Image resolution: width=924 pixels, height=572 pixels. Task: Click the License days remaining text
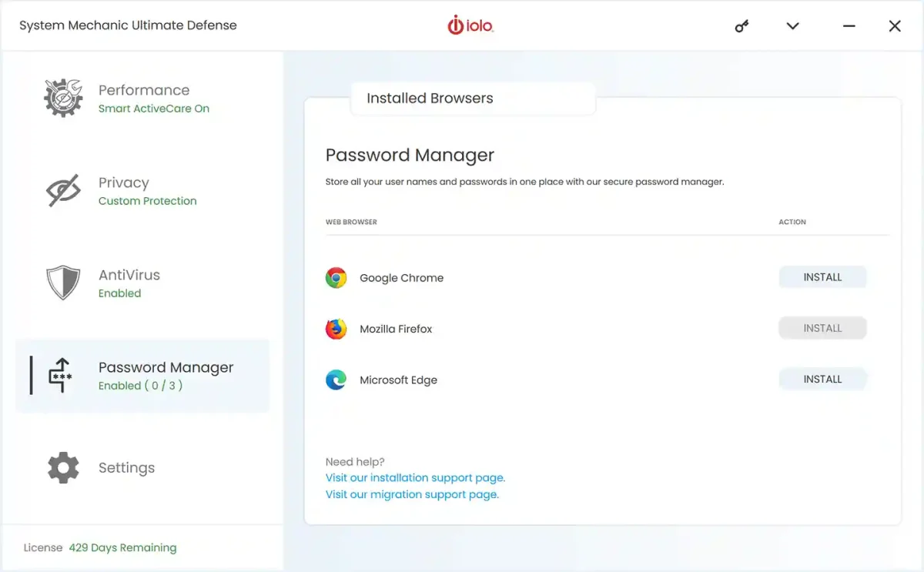click(101, 547)
